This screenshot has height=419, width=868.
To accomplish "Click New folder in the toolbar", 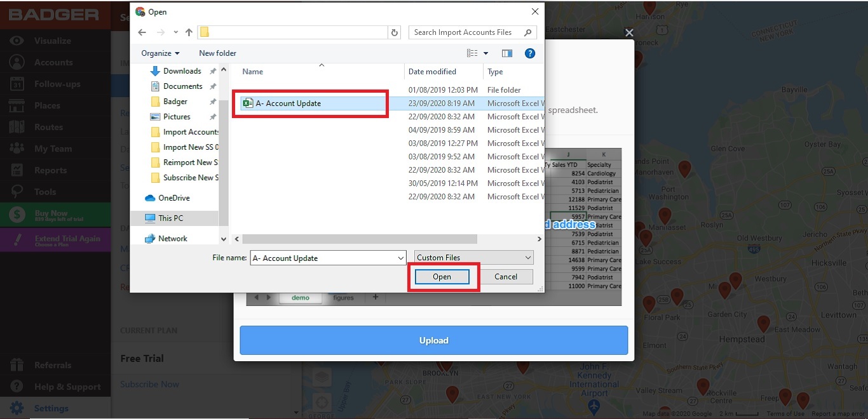I will point(217,53).
